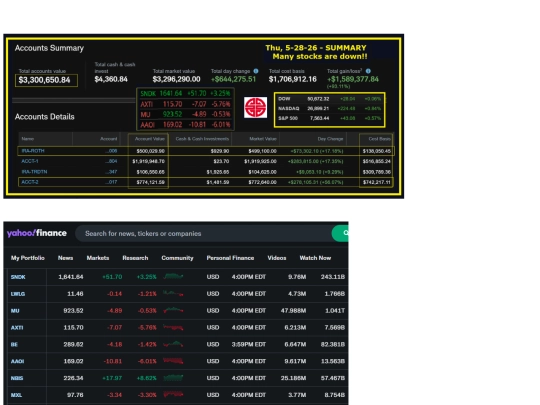Viewport: 540px width, 405px height.
Task: Sort by Account Value column header
Action: pyautogui.click(x=150, y=139)
